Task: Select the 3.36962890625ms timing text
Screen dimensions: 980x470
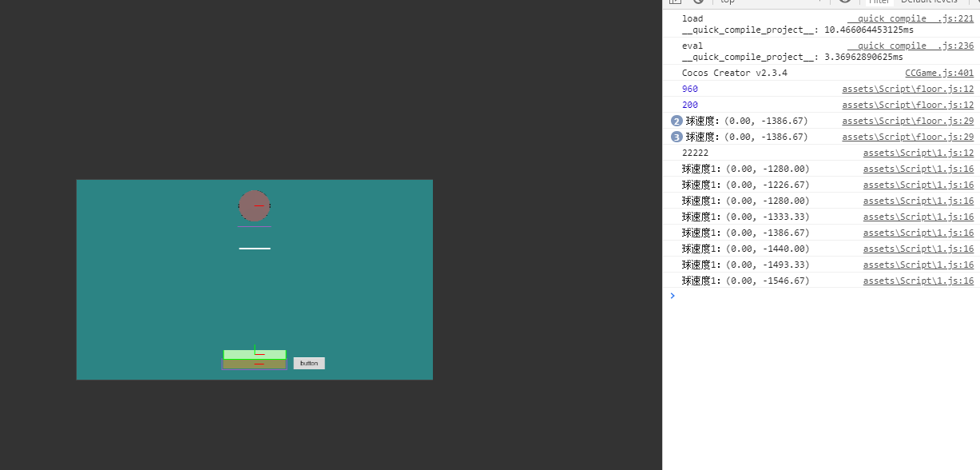Action: tap(863, 57)
